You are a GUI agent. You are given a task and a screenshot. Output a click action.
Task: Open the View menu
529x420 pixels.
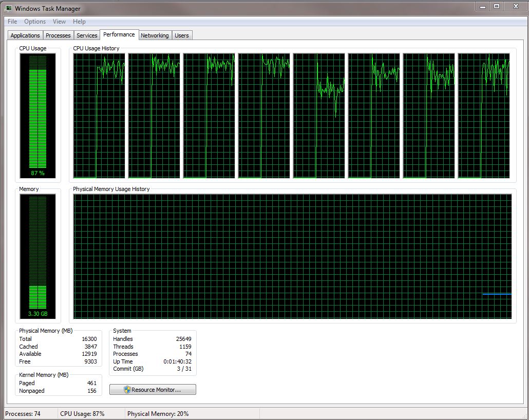59,22
